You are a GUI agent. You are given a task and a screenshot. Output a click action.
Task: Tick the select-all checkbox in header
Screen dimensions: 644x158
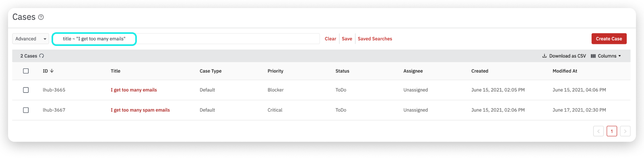point(26,71)
